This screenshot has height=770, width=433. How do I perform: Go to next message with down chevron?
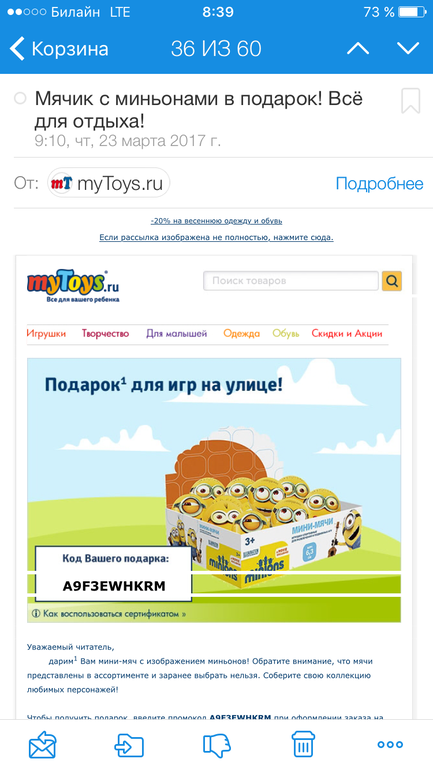click(x=408, y=48)
